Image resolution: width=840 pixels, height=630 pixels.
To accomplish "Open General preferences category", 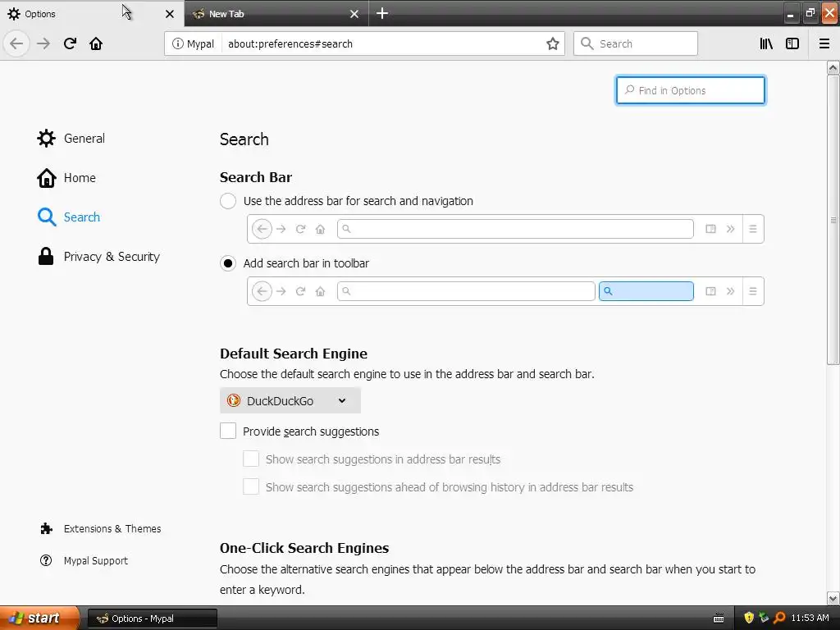I will [71, 138].
